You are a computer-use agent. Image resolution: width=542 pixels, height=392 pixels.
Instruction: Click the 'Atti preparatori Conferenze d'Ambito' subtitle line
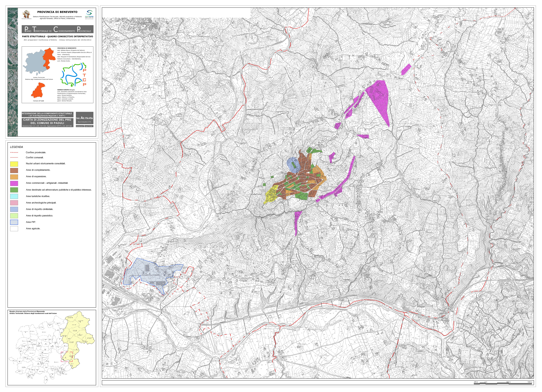coord(58,40)
